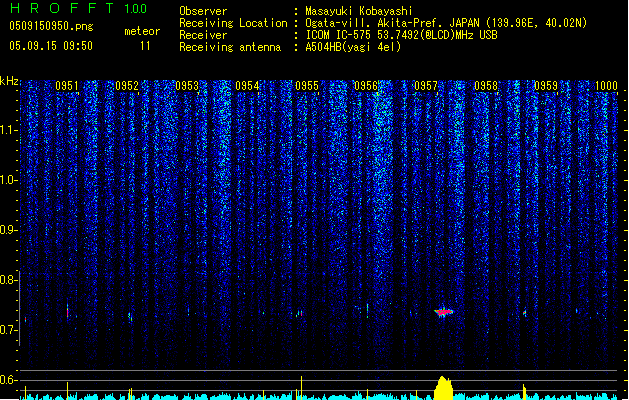
Task: Click the 0958 time marker
Action: coord(486,86)
